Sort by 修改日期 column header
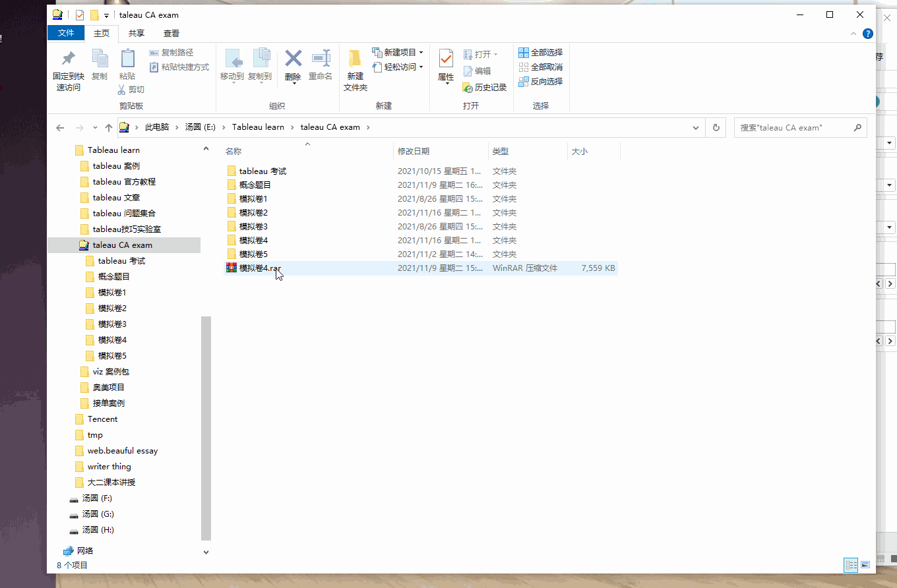Viewport: 897px width, 588px height. 441,152
